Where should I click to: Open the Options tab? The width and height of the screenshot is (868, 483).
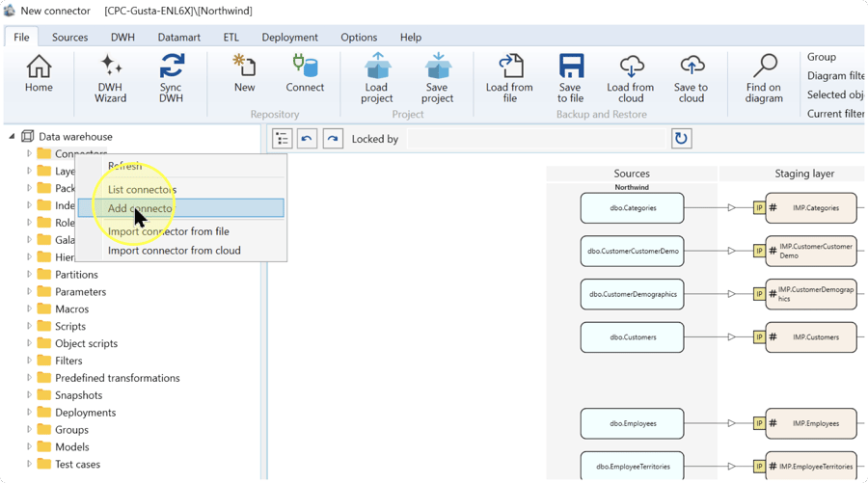359,37
